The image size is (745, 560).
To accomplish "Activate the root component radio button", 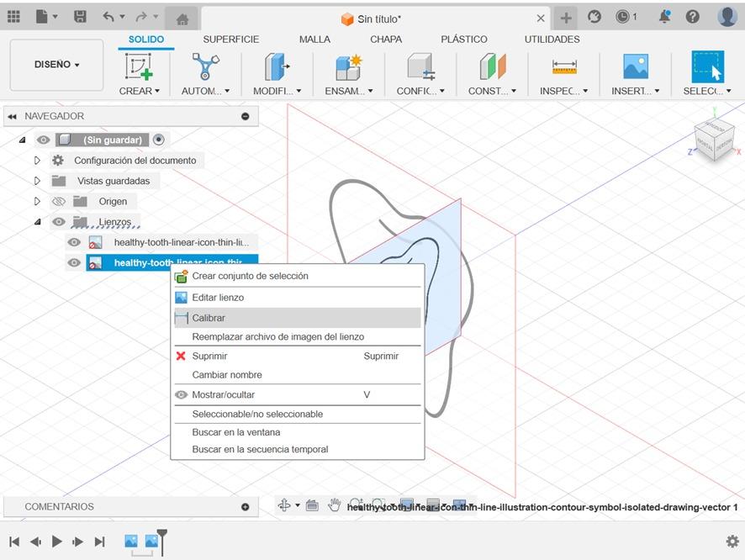I will tap(159, 140).
